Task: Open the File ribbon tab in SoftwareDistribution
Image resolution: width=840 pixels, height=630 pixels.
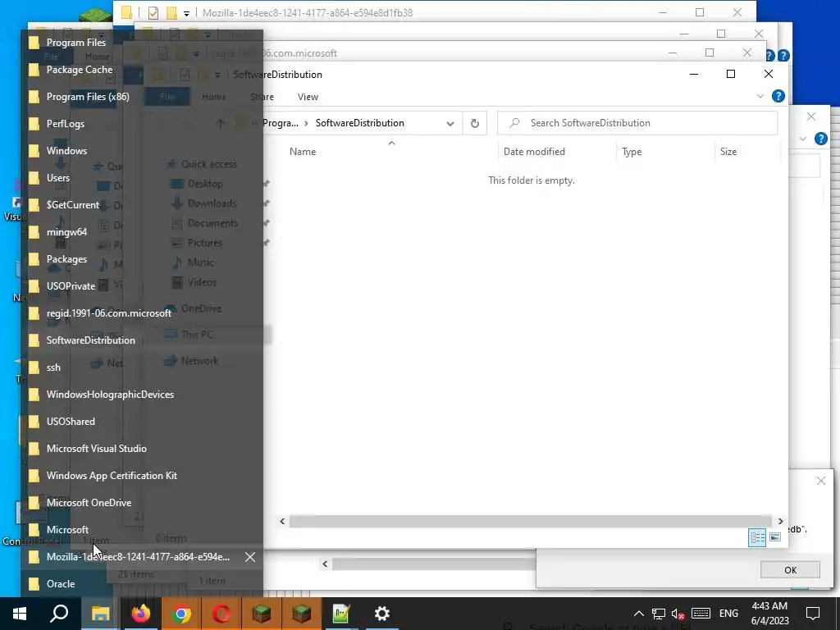Action: [x=167, y=97]
